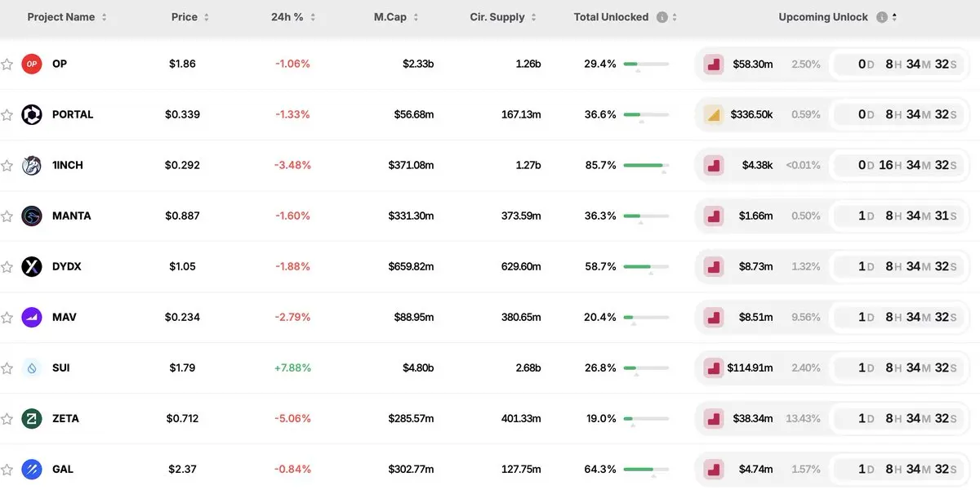This screenshot has width=980, height=490.
Task: Click the GAL project logo icon
Action: [x=32, y=469]
